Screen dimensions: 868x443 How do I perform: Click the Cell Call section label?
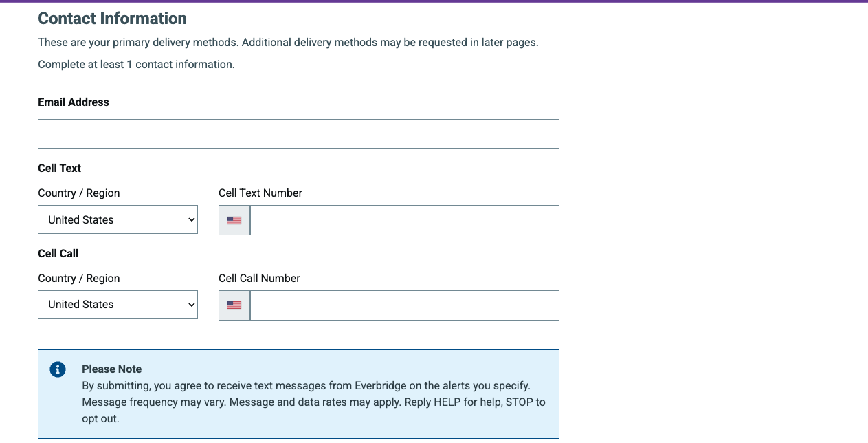(x=58, y=253)
